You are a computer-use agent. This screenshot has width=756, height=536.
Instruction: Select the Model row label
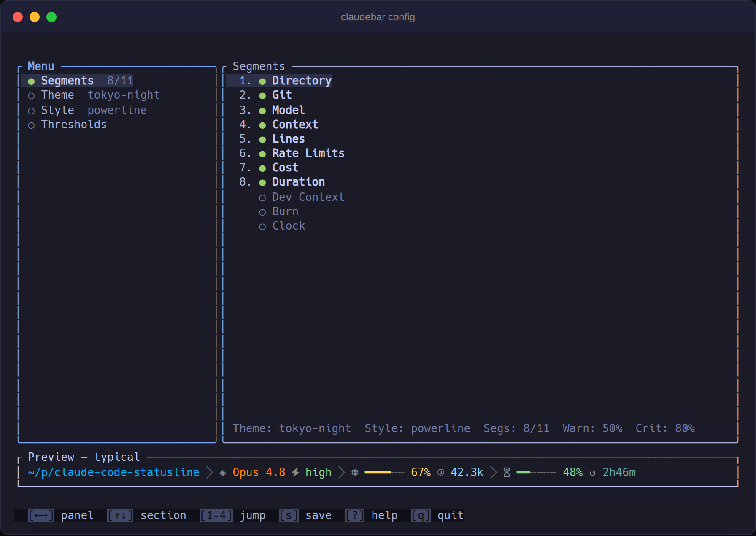(x=289, y=110)
